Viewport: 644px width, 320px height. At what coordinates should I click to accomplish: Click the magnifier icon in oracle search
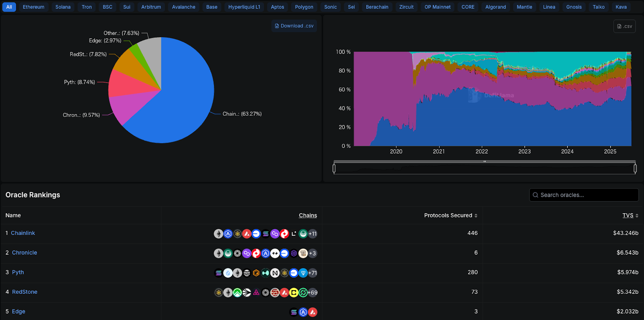coord(535,195)
